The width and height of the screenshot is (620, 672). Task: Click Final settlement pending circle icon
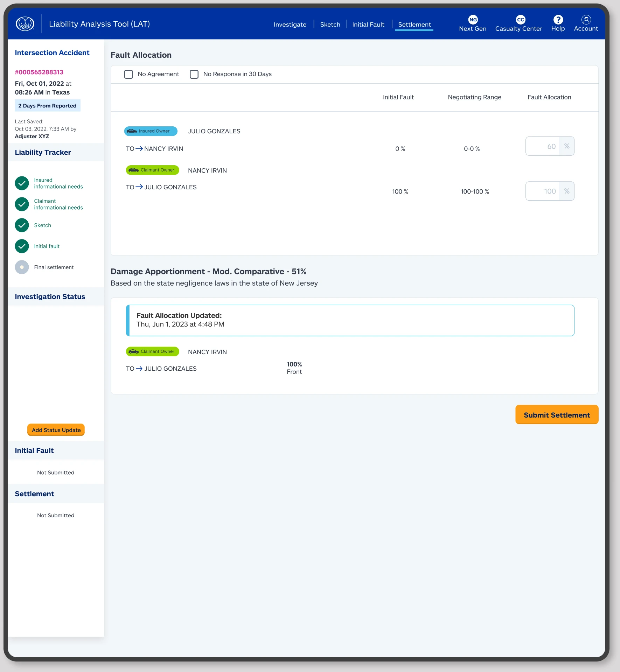22,267
